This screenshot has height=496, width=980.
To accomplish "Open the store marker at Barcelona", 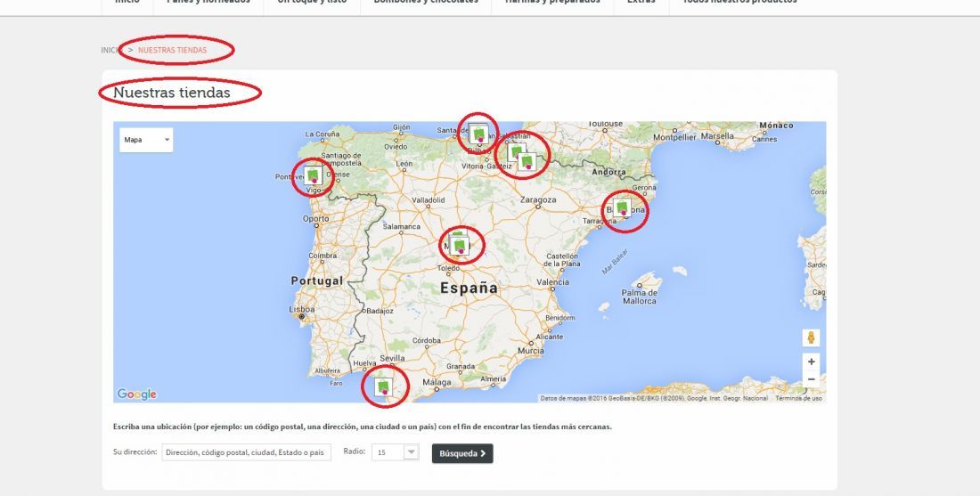I will 622,208.
